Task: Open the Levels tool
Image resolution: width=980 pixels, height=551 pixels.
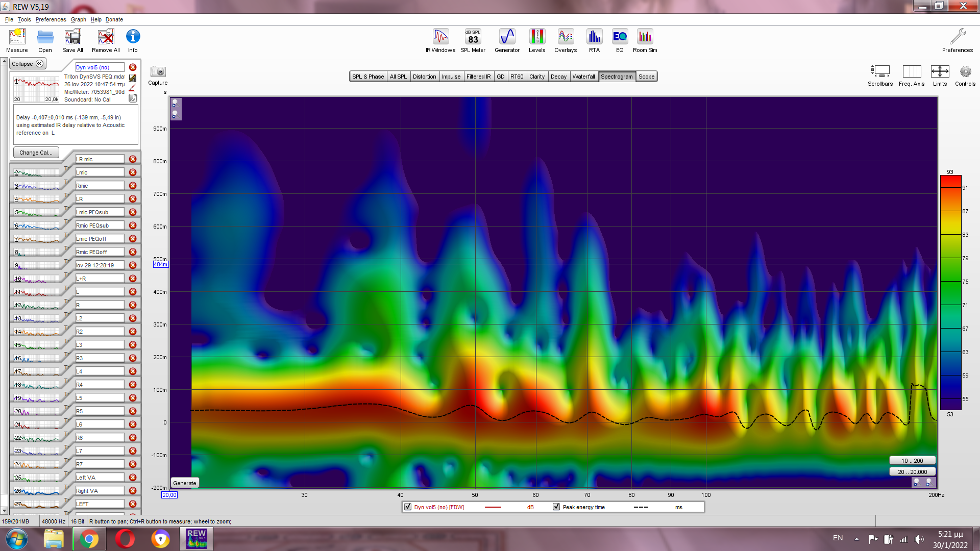Action: coord(537,41)
